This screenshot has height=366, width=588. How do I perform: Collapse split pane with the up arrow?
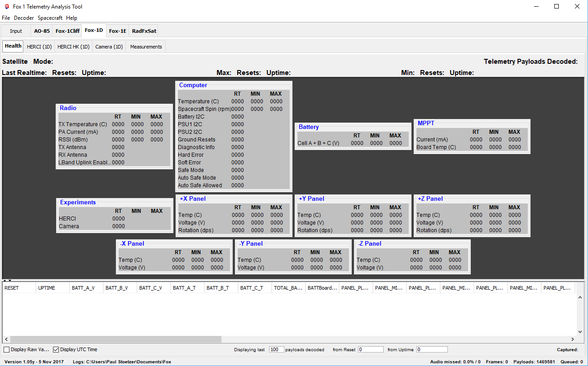click(x=5, y=280)
